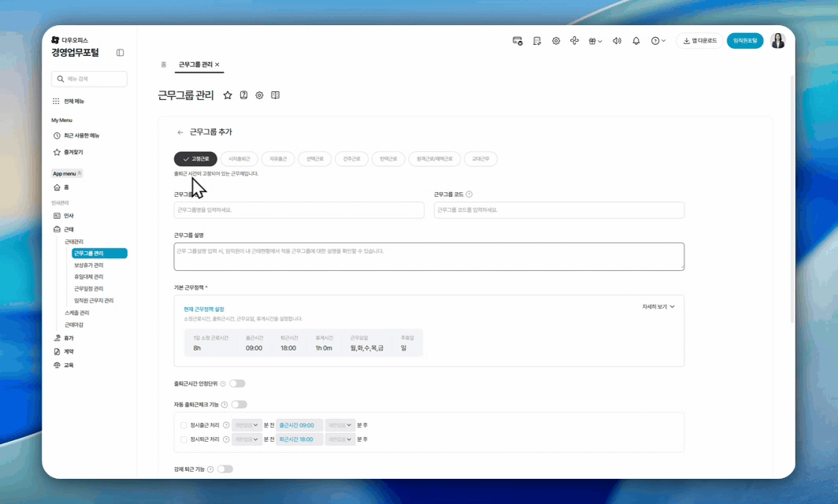This screenshot has height=504, width=838.
Task: Select the 시차출퇴근 work type chip
Action: (x=239, y=159)
